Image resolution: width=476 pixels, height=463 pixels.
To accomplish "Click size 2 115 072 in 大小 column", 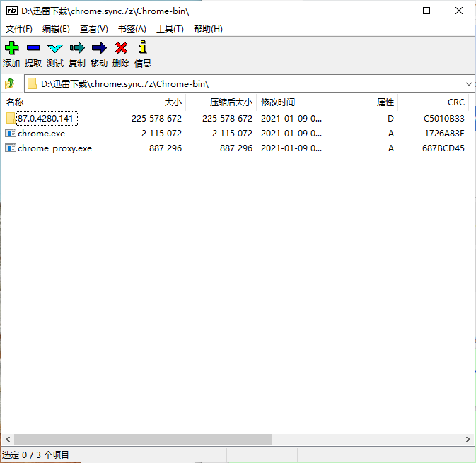I will [161, 133].
